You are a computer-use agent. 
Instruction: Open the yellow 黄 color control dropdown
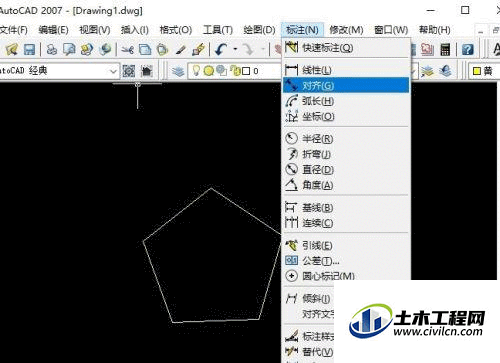(484, 71)
